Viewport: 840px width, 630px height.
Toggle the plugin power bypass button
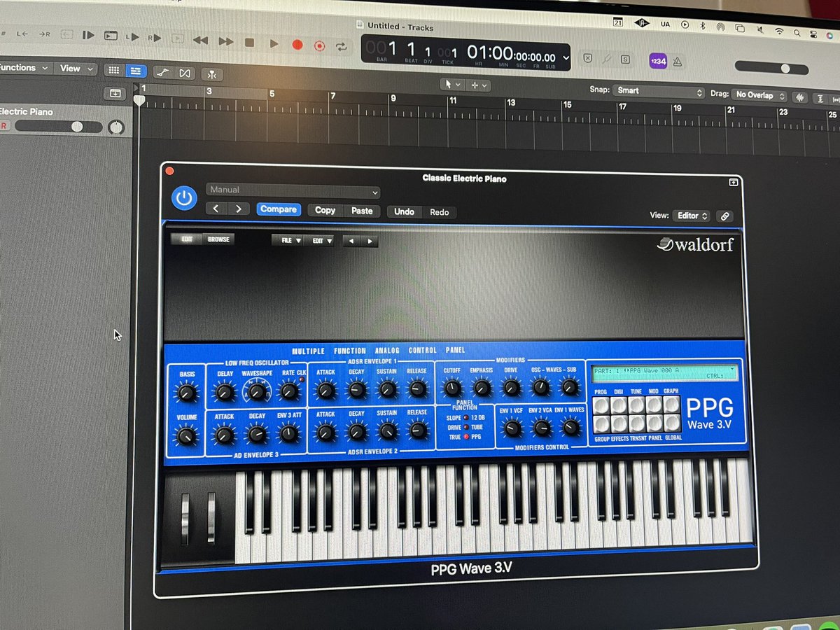184,198
